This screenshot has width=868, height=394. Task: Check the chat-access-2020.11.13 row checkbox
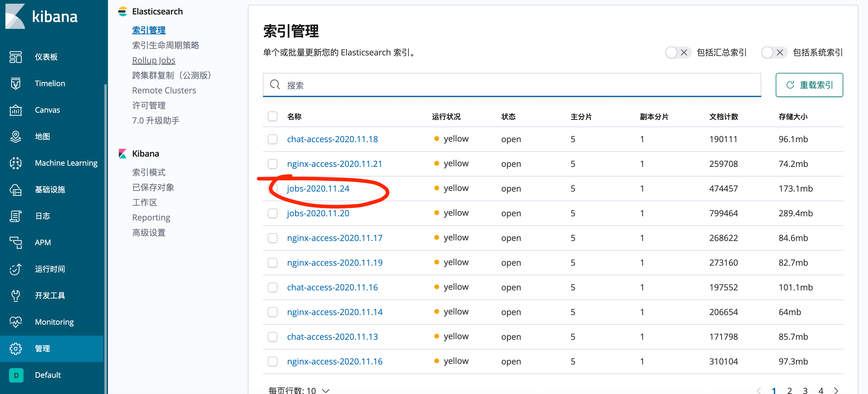click(x=272, y=336)
